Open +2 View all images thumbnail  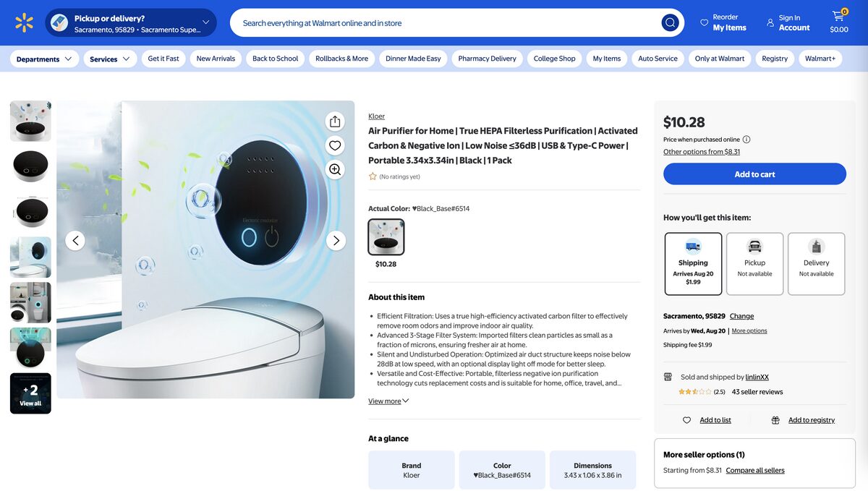[30, 393]
